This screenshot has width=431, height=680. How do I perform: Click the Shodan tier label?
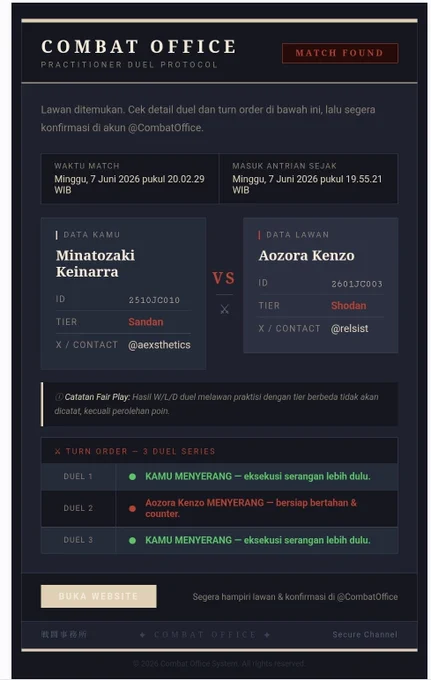(x=349, y=306)
